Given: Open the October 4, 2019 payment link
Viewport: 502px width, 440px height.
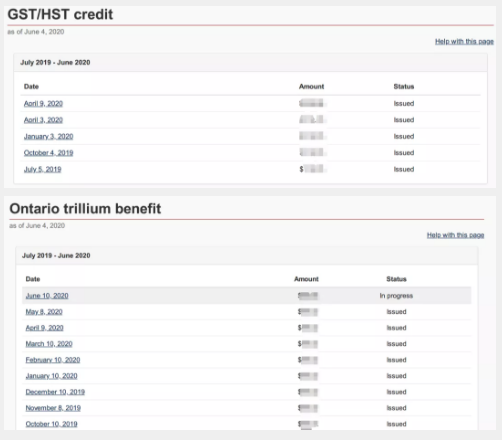Looking at the screenshot, I should pos(48,153).
